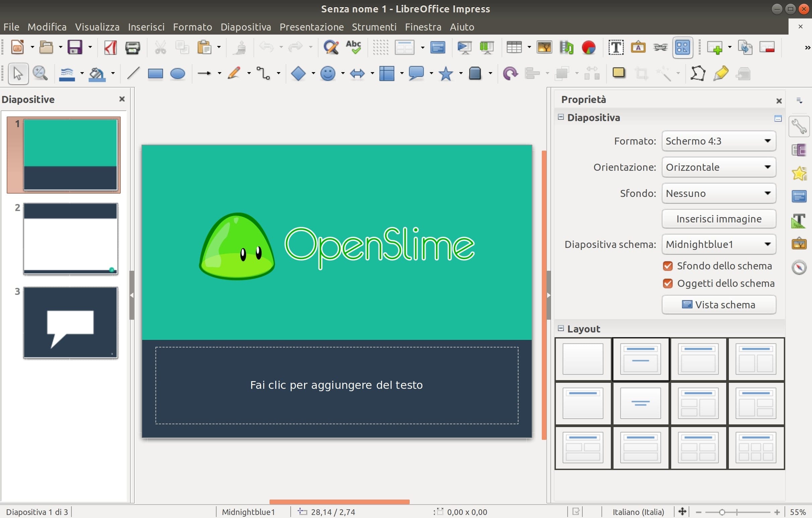Choose the Rectangle drawing tool
Image resolution: width=812 pixels, height=518 pixels.
[155, 73]
